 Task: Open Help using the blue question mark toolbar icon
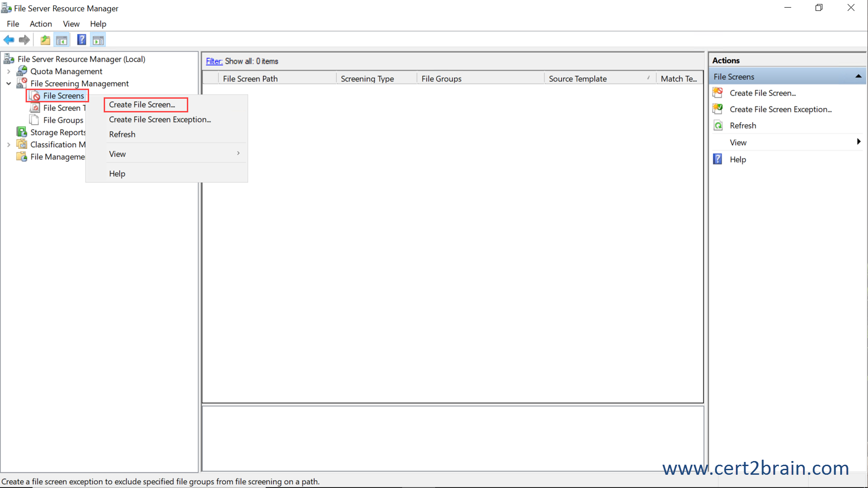(x=81, y=40)
